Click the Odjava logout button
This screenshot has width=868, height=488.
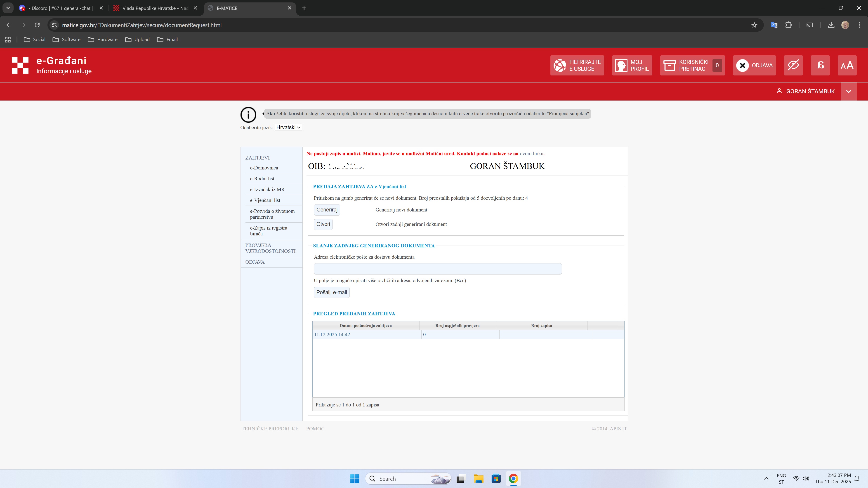[x=754, y=65]
